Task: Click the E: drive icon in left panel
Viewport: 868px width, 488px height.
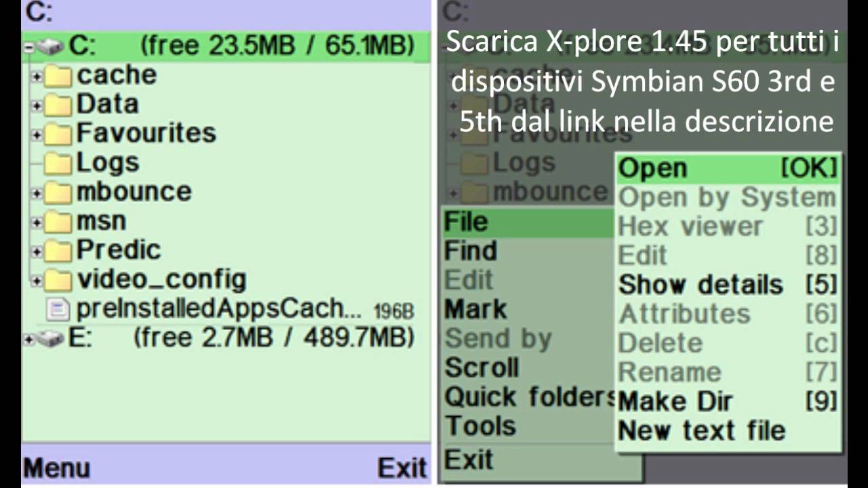Action: 50,338
